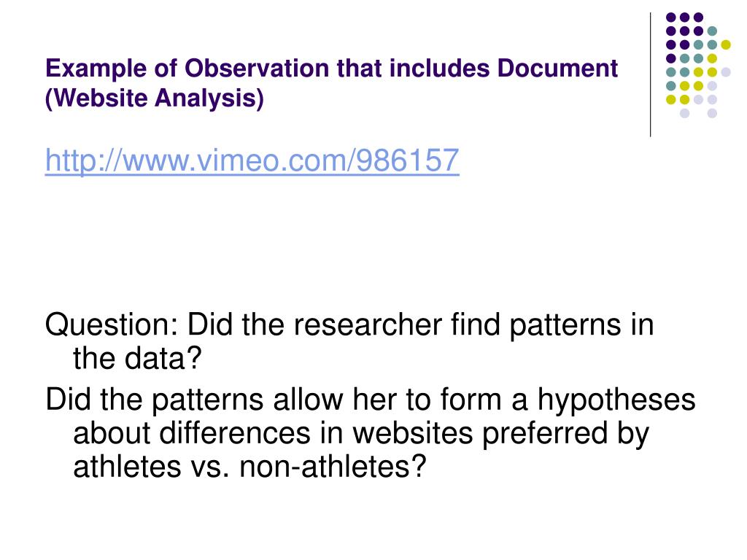The height and width of the screenshot is (560, 747).
Task: Click the bottom-right lavender dot of the grid
Action: (x=712, y=113)
